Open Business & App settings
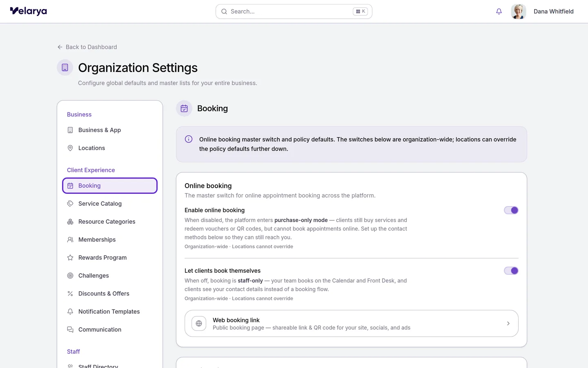 110,130
